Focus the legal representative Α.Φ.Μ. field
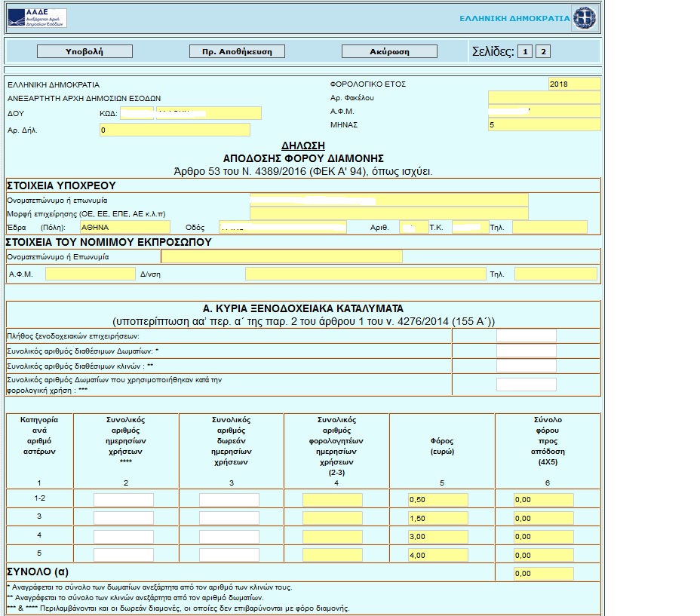700x616 pixels. click(90, 274)
